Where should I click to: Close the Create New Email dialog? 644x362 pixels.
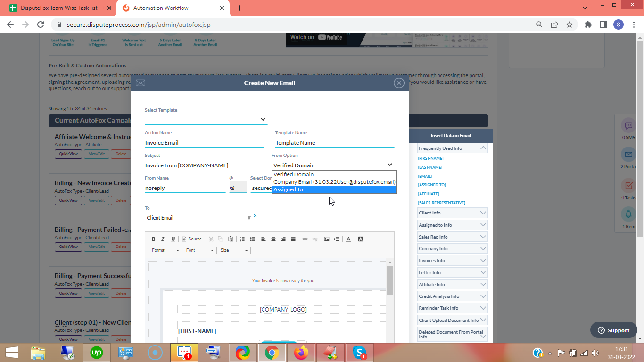click(x=399, y=82)
